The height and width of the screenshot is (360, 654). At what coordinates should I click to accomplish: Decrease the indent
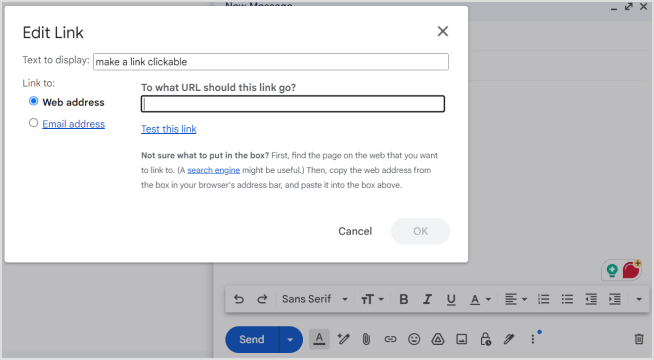[591, 299]
